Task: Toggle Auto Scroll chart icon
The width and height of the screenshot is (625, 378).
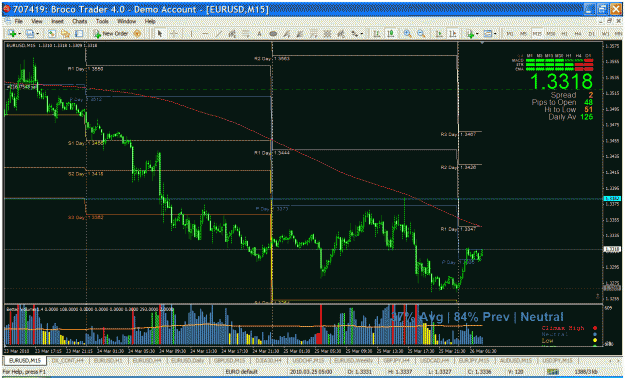Action: pyautogui.click(x=439, y=34)
